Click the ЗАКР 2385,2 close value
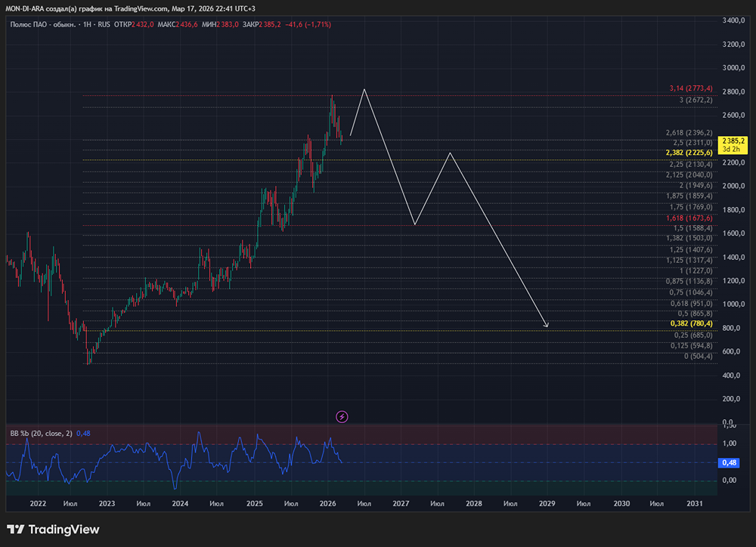This screenshot has width=756, height=547. 262,24
